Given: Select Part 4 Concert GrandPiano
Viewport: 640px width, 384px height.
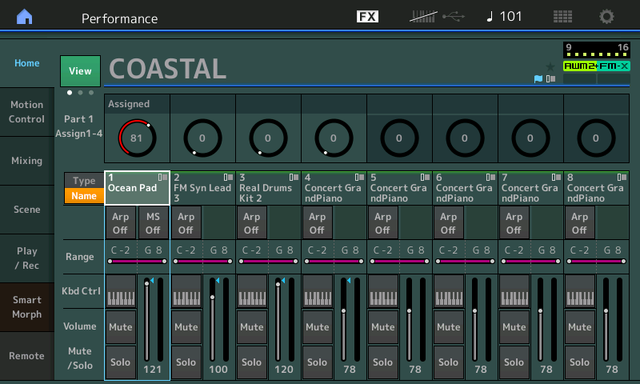Looking at the screenshot, I should tap(334, 188).
